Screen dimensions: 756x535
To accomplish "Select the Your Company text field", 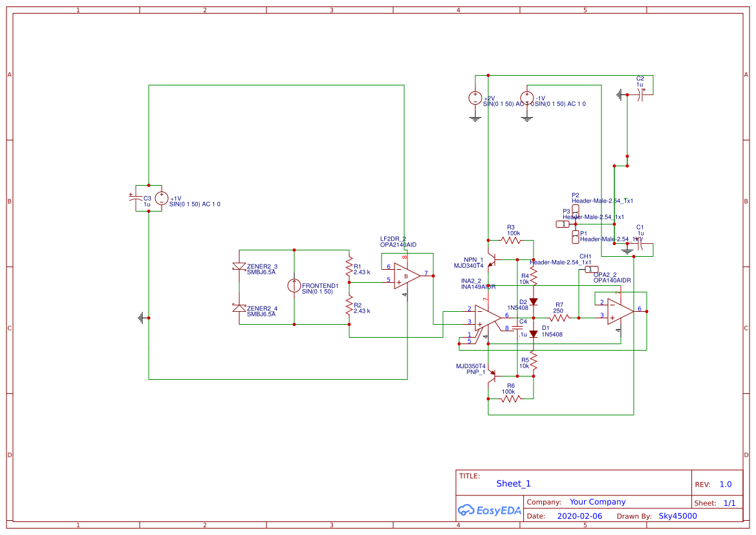I will click(598, 502).
